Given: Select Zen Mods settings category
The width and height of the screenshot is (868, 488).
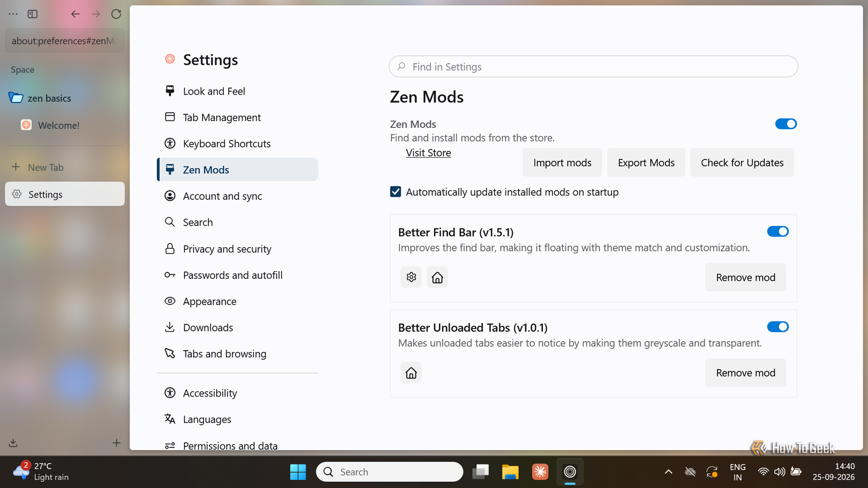Looking at the screenshot, I should pyautogui.click(x=237, y=169).
